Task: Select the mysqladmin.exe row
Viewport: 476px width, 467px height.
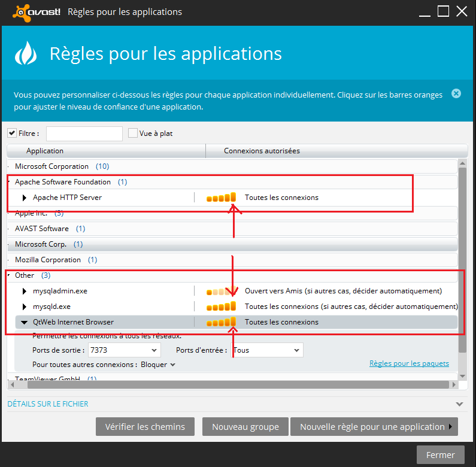Action: pos(236,291)
